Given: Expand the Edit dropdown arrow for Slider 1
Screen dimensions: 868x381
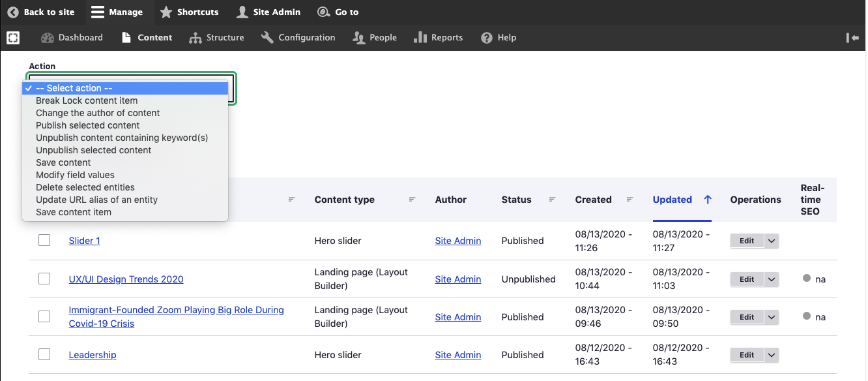Looking at the screenshot, I should 772,241.
